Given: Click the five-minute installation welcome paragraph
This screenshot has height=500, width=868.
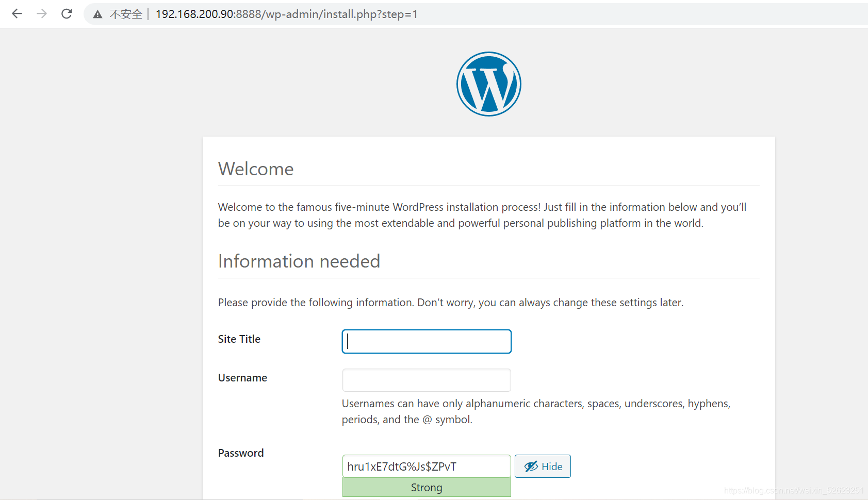Looking at the screenshot, I should tap(482, 215).
